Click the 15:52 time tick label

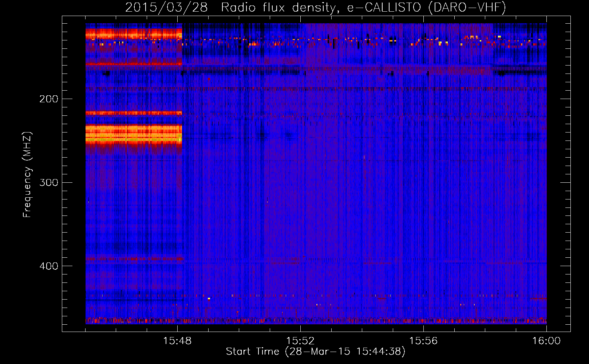click(300, 341)
